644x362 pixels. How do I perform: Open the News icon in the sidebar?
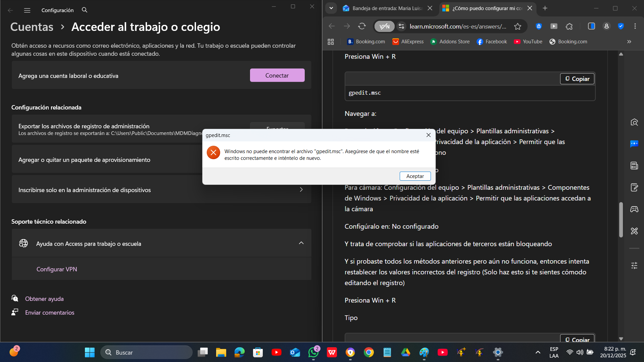pyautogui.click(x=634, y=165)
